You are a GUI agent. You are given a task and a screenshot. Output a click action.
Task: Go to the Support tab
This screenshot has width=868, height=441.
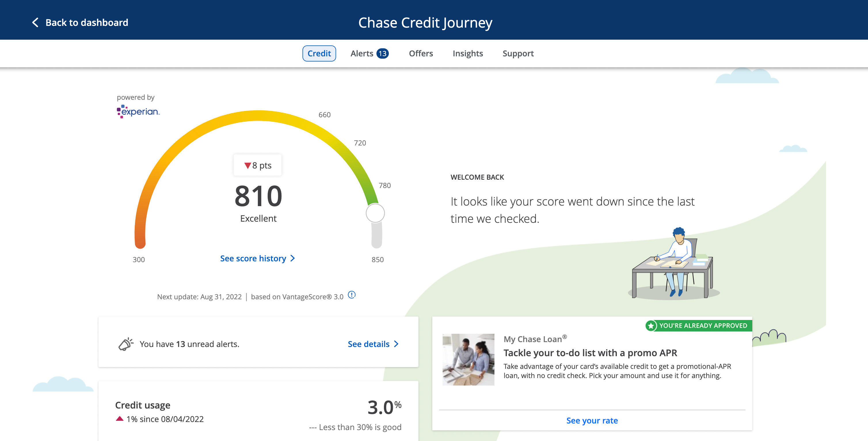[x=518, y=53]
